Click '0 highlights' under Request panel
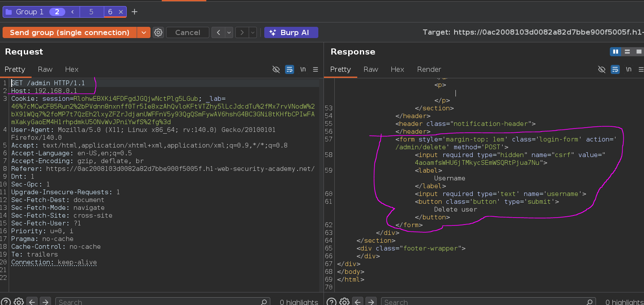This screenshot has height=305, width=644. (299, 302)
